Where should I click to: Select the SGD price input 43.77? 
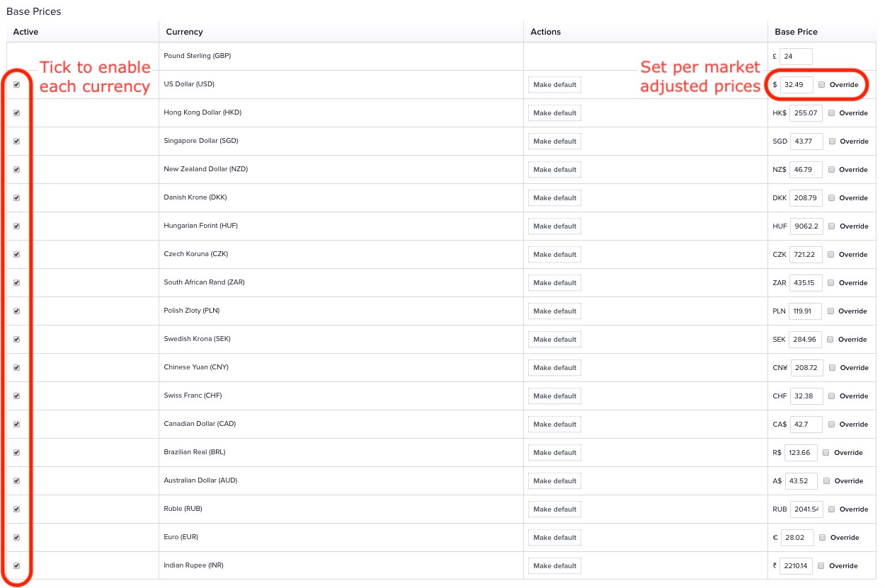click(x=806, y=142)
